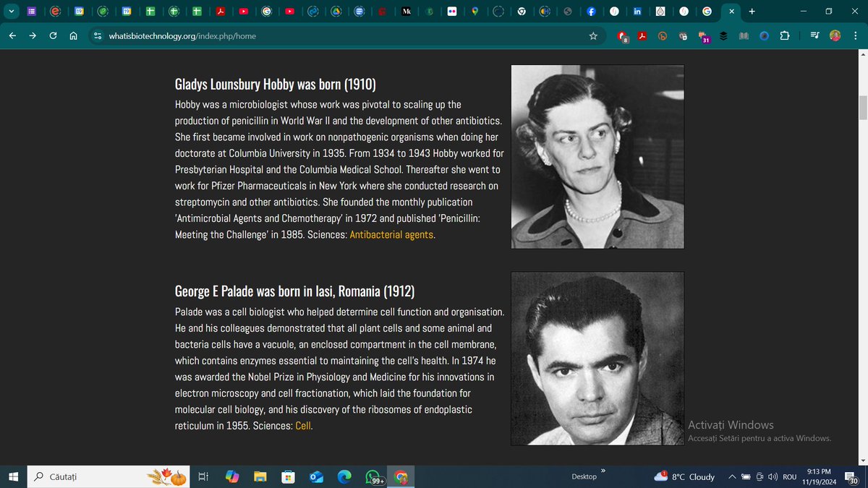Open the blue circle extension
Viewport: 868px width, 488px height.
pyautogui.click(x=765, y=35)
